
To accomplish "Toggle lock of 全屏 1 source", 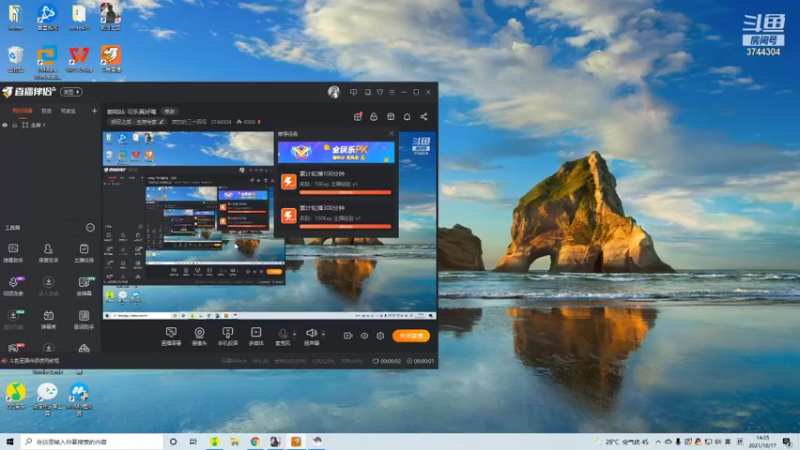I will point(15,125).
